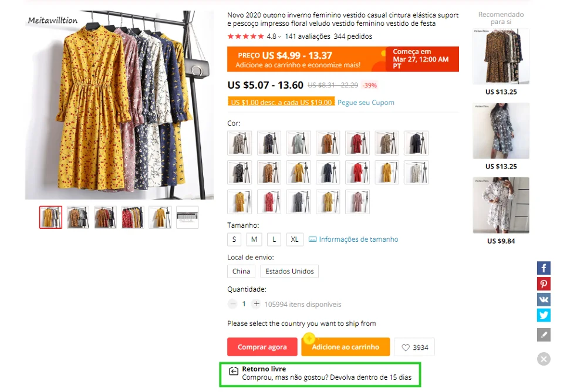The width and height of the screenshot is (587, 392).
Task: Select size XL
Action: tap(295, 239)
